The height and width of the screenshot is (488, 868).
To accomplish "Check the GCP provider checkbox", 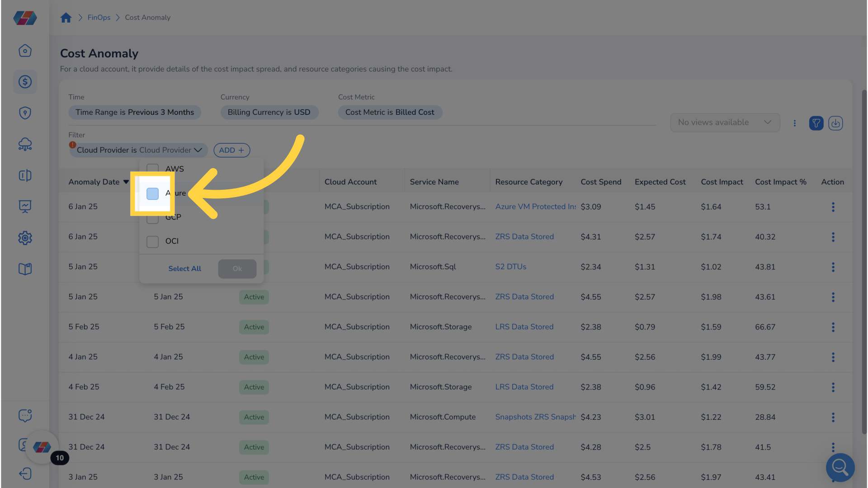I will (x=152, y=218).
